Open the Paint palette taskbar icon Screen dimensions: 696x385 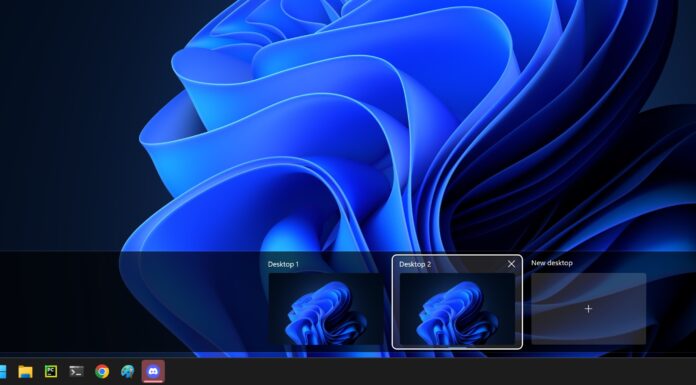click(x=127, y=371)
